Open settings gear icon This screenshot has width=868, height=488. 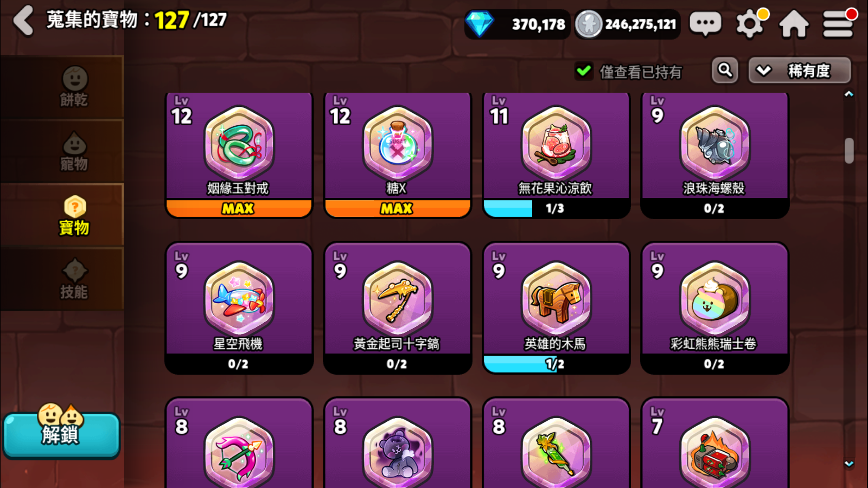coord(751,24)
